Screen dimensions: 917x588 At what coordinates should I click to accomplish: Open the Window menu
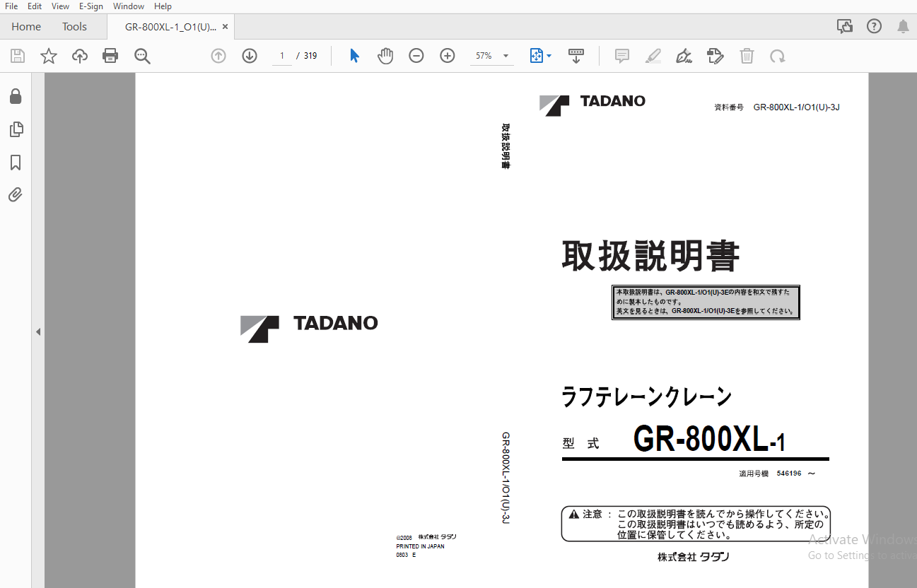(x=129, y=6)
